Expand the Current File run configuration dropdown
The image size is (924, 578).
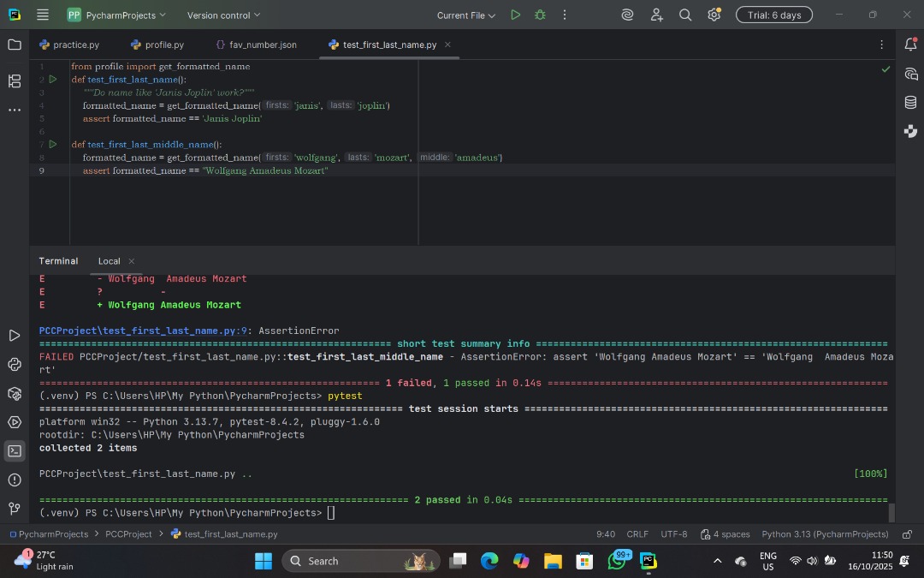[465, 15]
